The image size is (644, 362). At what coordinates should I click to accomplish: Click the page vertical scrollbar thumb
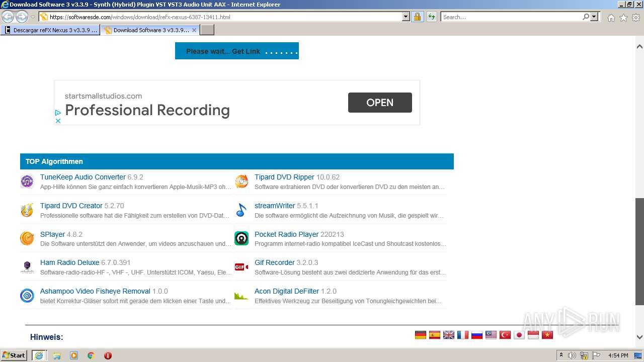[639, 251]
